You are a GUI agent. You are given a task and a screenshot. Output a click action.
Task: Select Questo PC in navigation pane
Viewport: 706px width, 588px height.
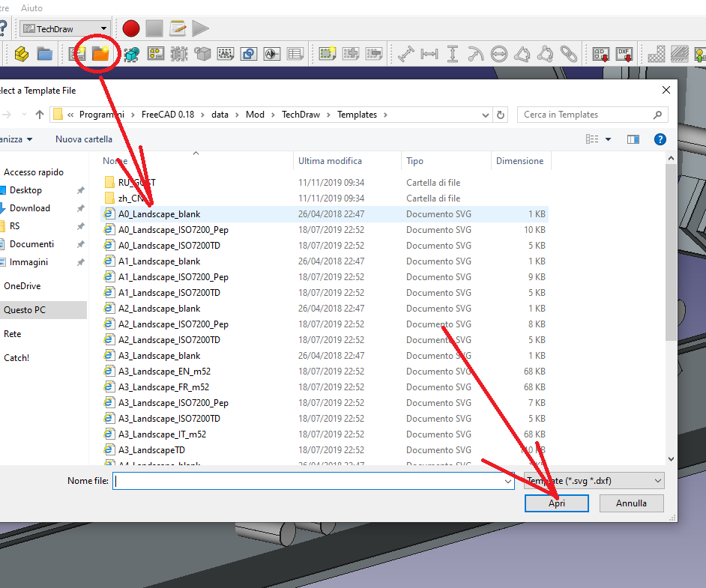[43, 310]
